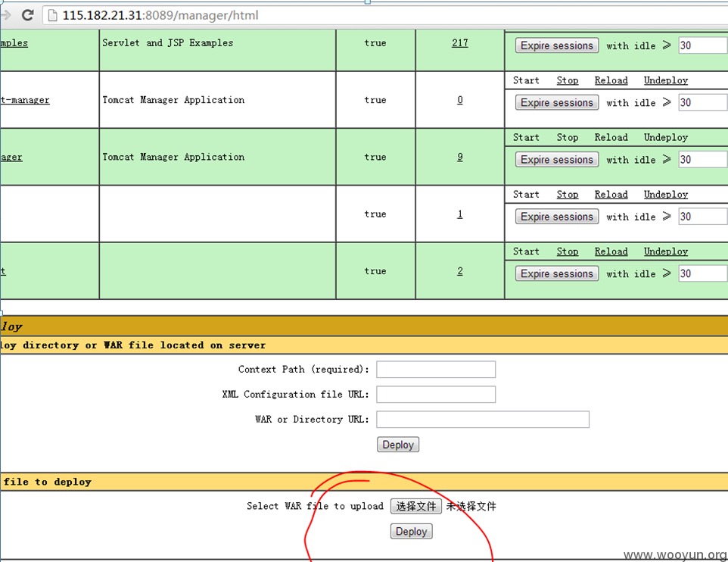This screenshot has height=562, width=728.
Task: Choose a WAR file with 选择文件 button
Action: click(416, 506)
